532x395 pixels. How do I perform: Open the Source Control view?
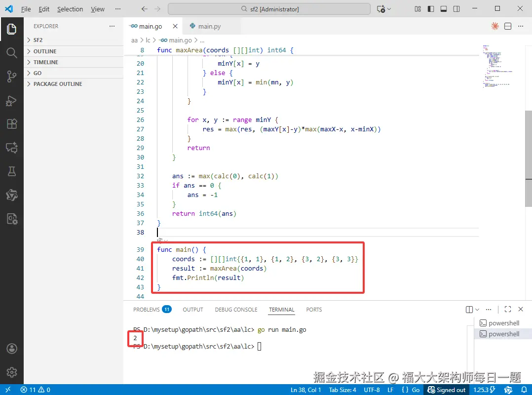click(x=11, y=77)
